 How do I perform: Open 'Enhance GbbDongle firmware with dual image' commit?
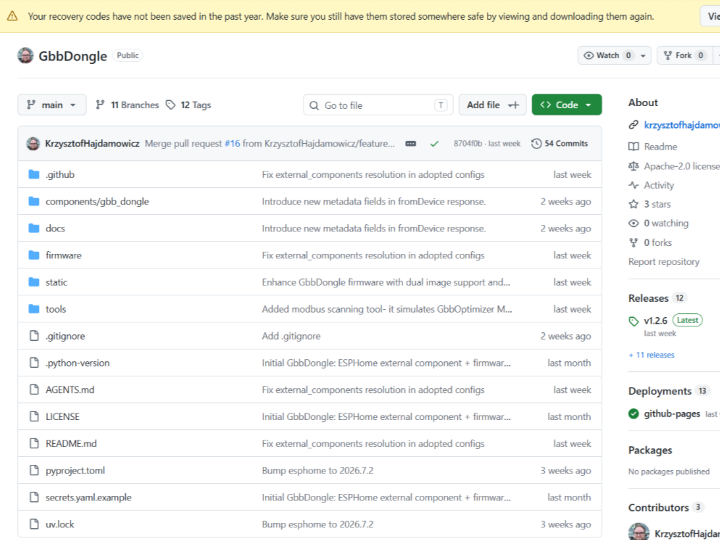point(386,282)
